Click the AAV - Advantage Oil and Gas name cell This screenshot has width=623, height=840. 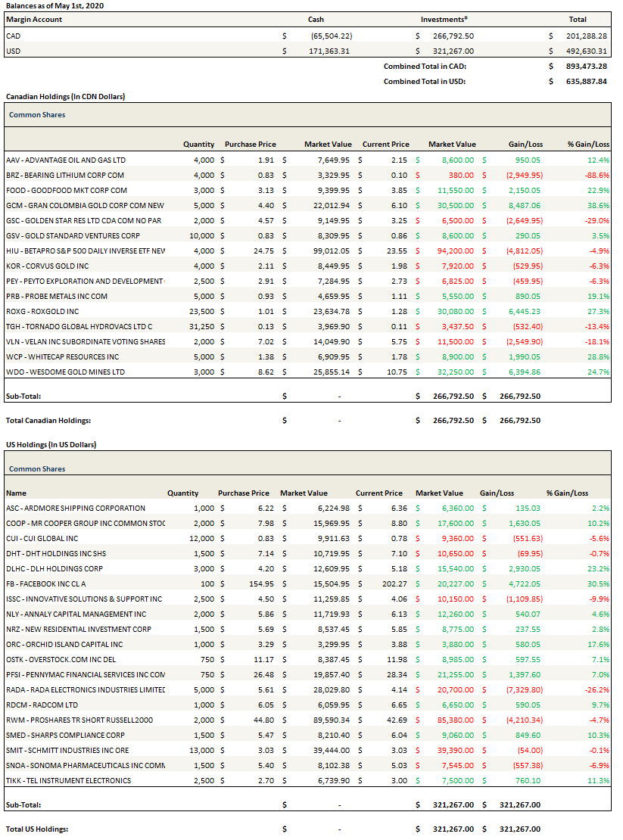tap(65, 160)
